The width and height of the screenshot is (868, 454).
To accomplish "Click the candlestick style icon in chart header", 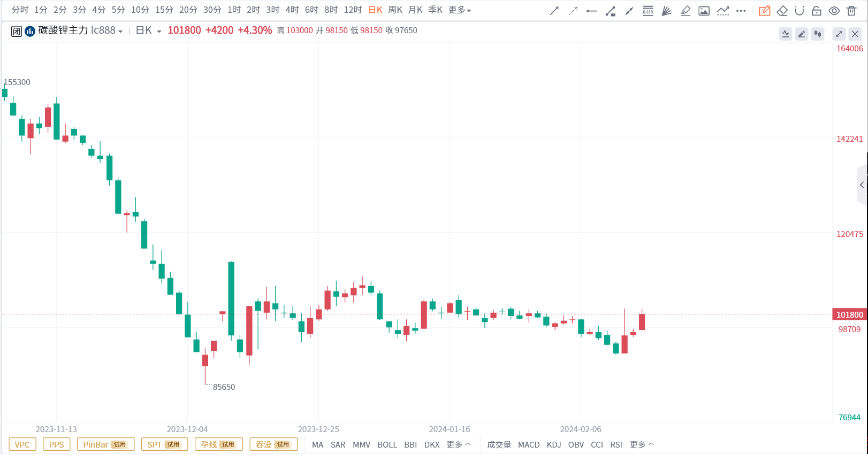I will tap(818, 34).
